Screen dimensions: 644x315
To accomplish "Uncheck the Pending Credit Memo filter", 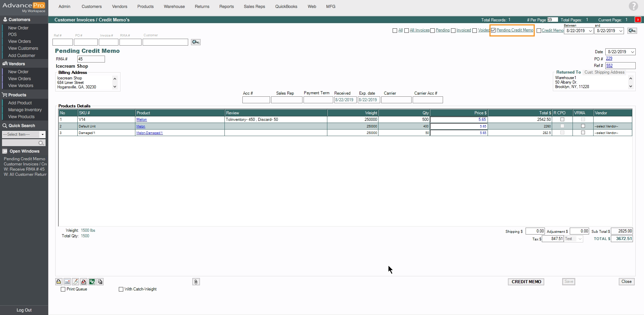I will coord(493,30).
